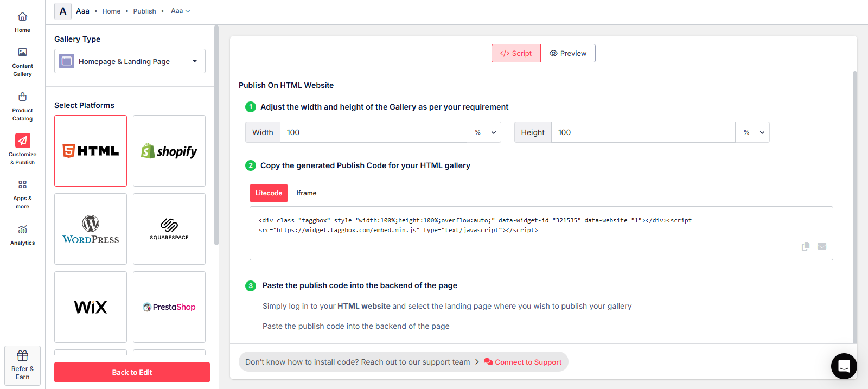868x389 pixels.
Task: Click Home breadcrumb link
Action: 111,11
